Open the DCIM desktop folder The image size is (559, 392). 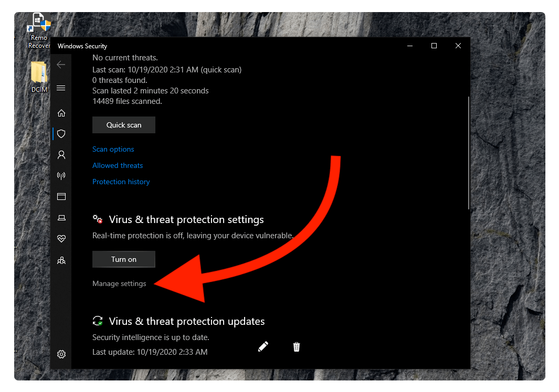click(39, 77)
